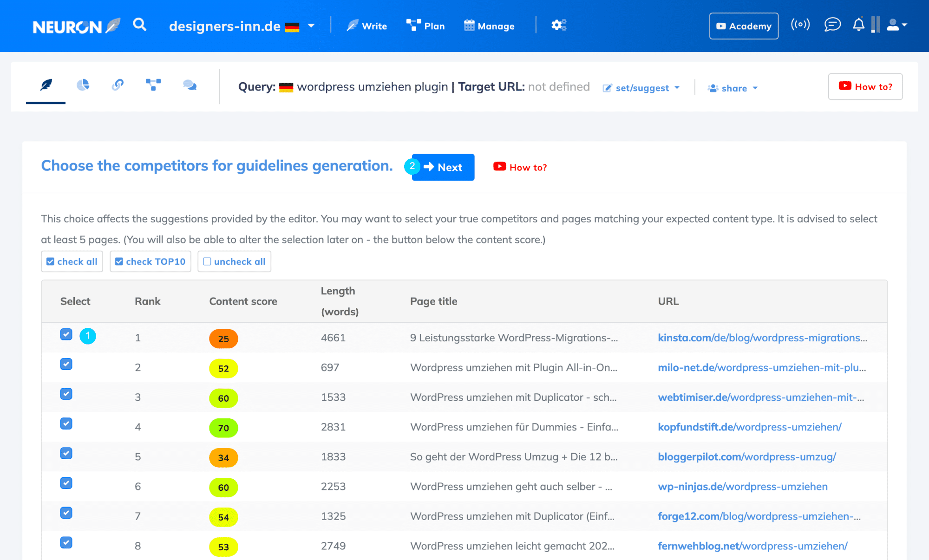Click uncheck all button

[235, 261]
